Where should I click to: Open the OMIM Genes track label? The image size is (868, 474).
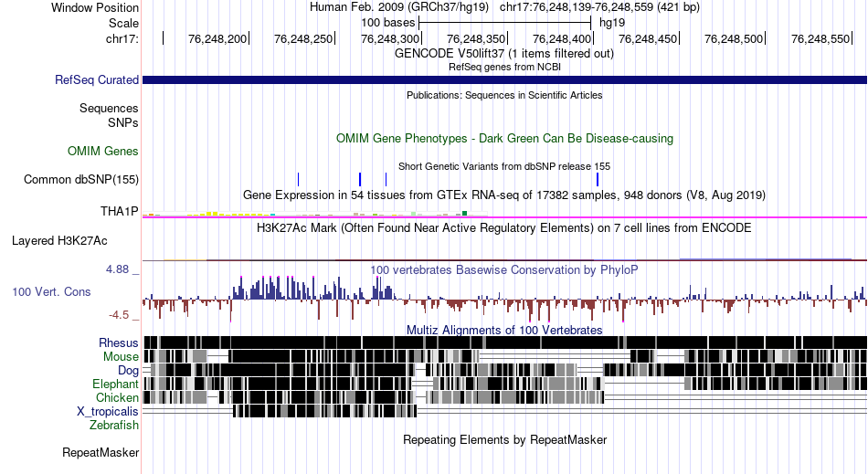click(103, 151)
